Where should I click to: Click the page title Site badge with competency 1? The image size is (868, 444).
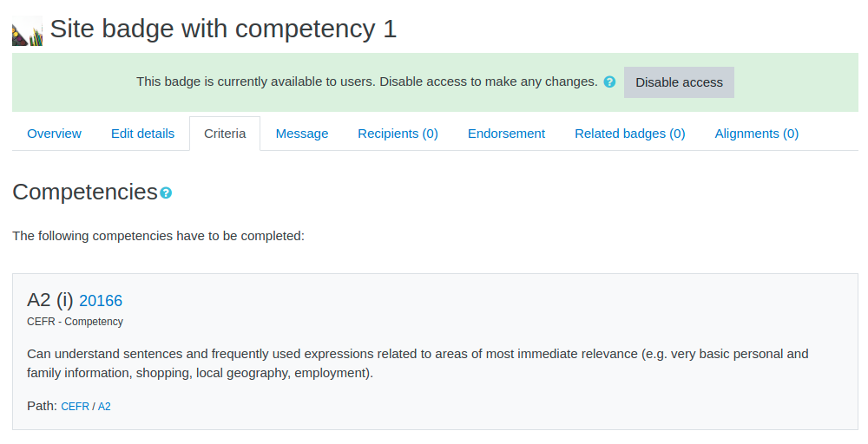223,29
